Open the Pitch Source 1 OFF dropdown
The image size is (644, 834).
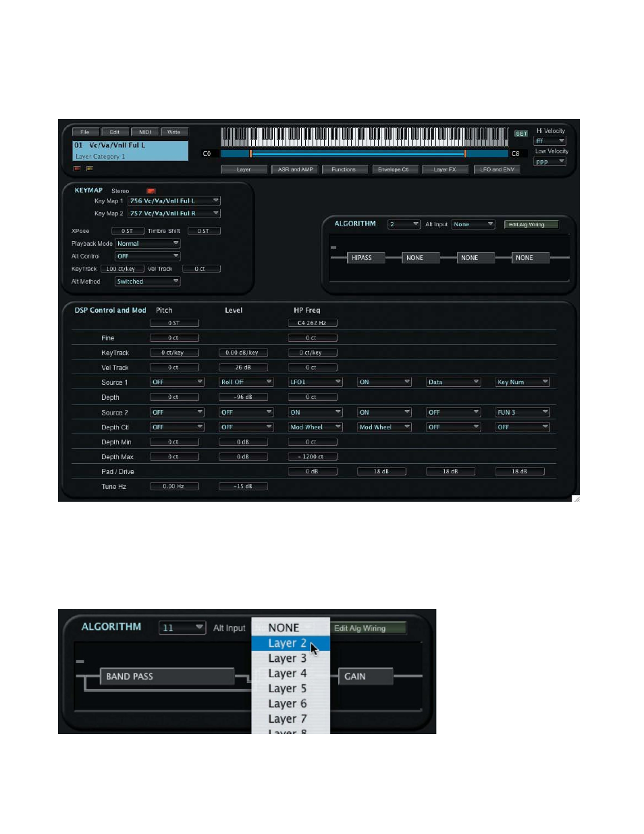(x=177, y=382)
